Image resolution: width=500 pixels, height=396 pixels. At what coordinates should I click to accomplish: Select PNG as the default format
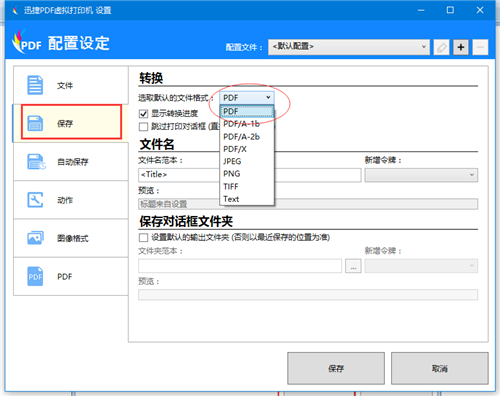coord(247,174)
